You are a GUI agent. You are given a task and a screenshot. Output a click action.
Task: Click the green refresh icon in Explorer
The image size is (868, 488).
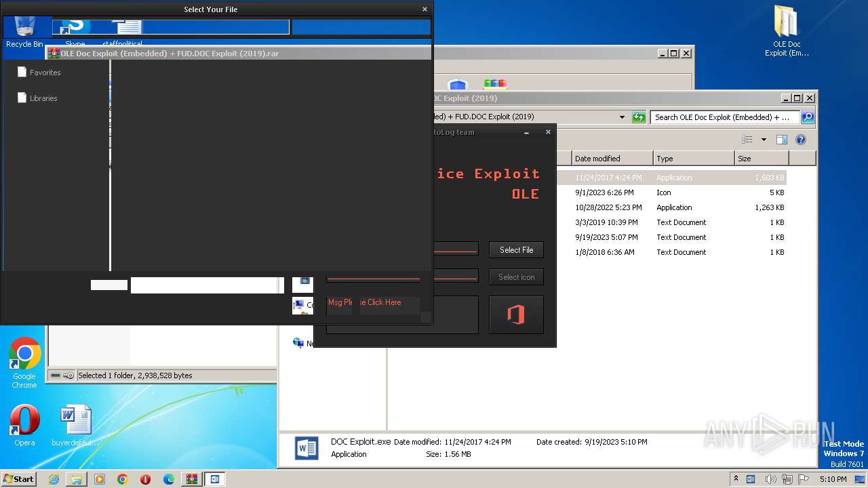click(x=639, y=117)
